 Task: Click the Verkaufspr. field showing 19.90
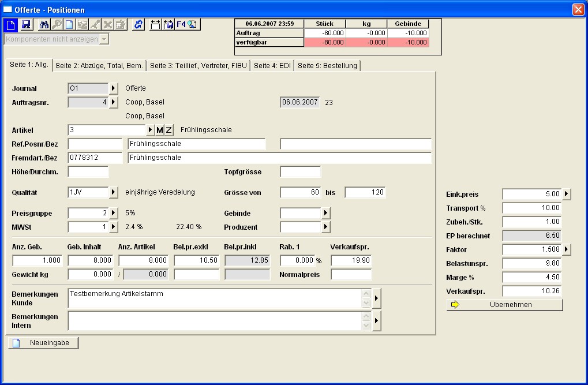(351, 260)
